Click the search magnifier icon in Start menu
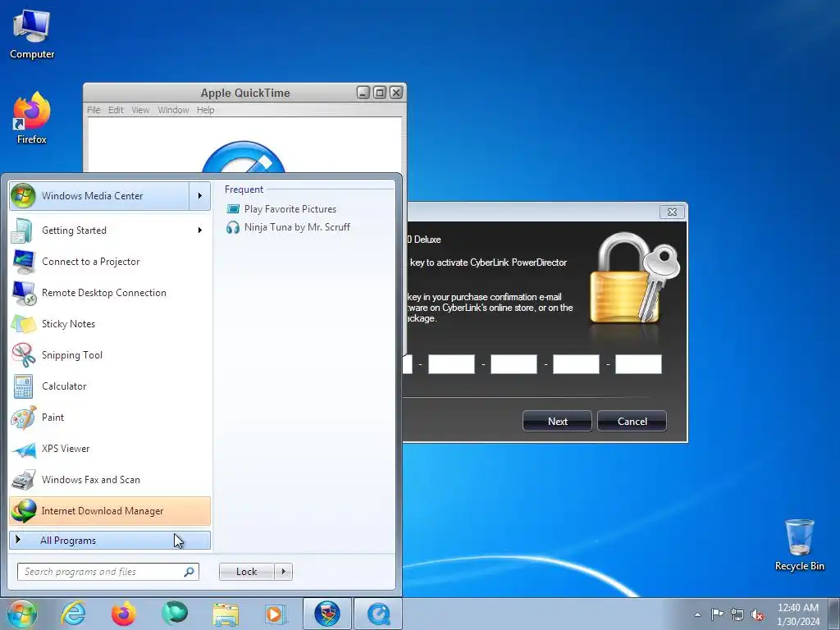Viewport: 840px width, 630px height. 189,572
